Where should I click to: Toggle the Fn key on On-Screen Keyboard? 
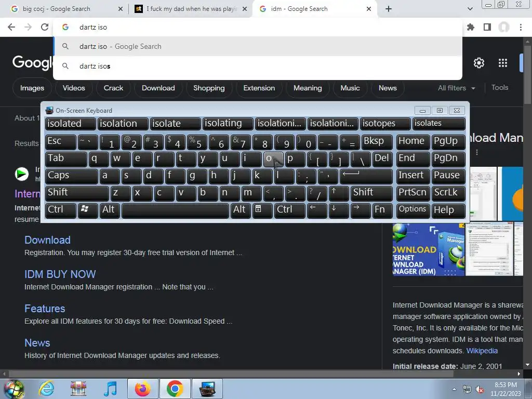(x=382, y=210)
